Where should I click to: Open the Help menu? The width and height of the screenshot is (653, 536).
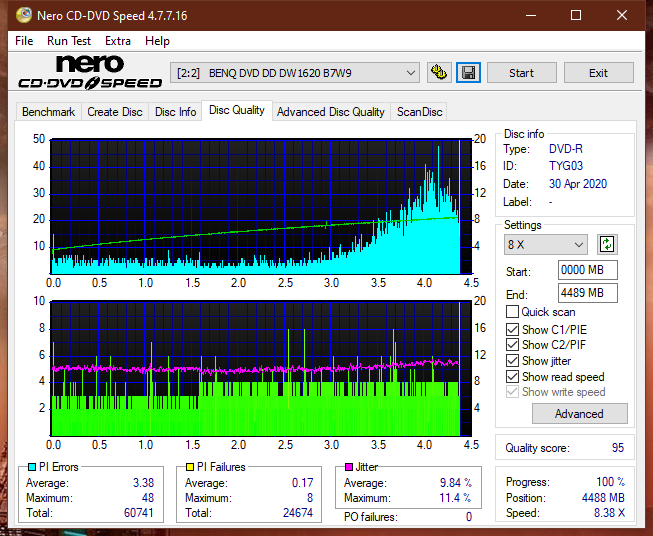[x=157, y=41]
